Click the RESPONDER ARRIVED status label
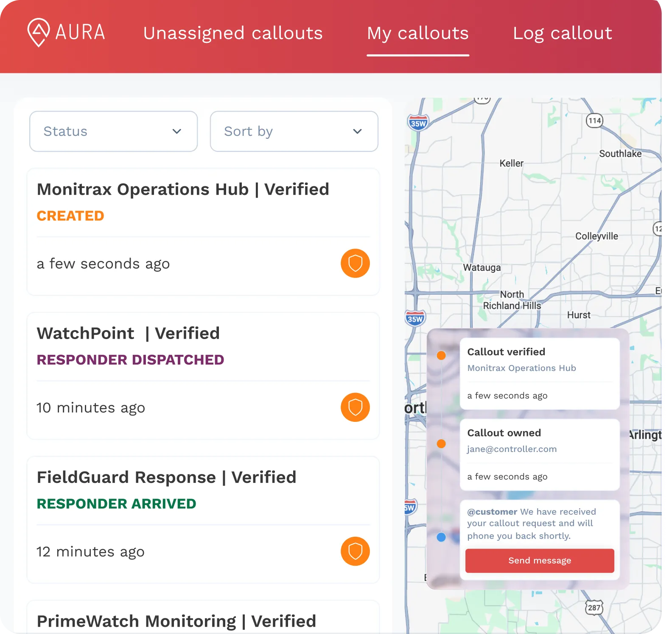The height and width of the screenshot is (634, 672). click(116, 504)
